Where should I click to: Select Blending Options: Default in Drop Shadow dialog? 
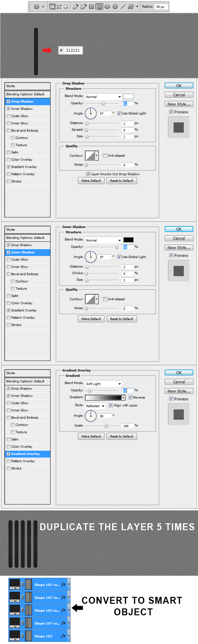27,94
